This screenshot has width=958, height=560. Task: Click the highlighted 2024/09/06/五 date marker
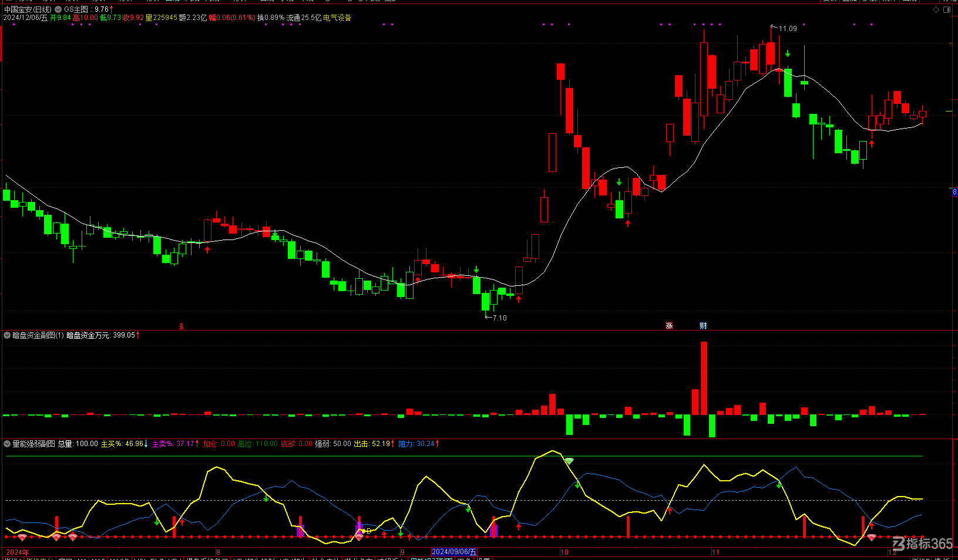454,552
